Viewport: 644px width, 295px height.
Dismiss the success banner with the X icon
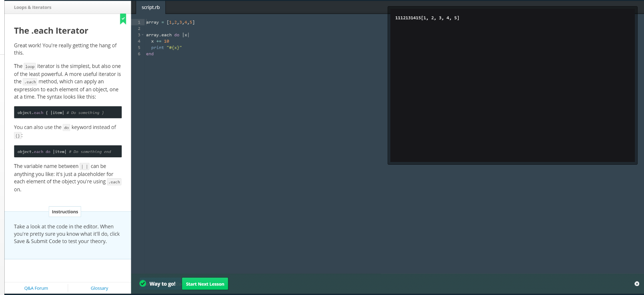tap(637, 284)
